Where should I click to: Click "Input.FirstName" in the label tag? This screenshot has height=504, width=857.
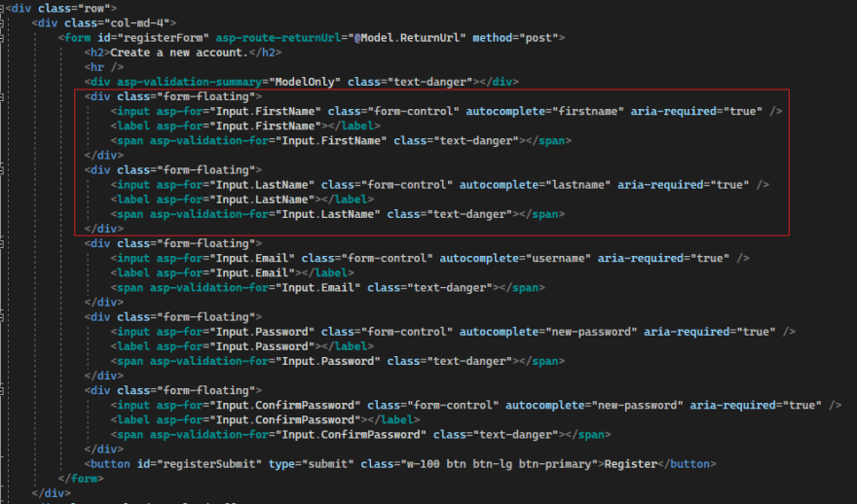pos(265,126)
